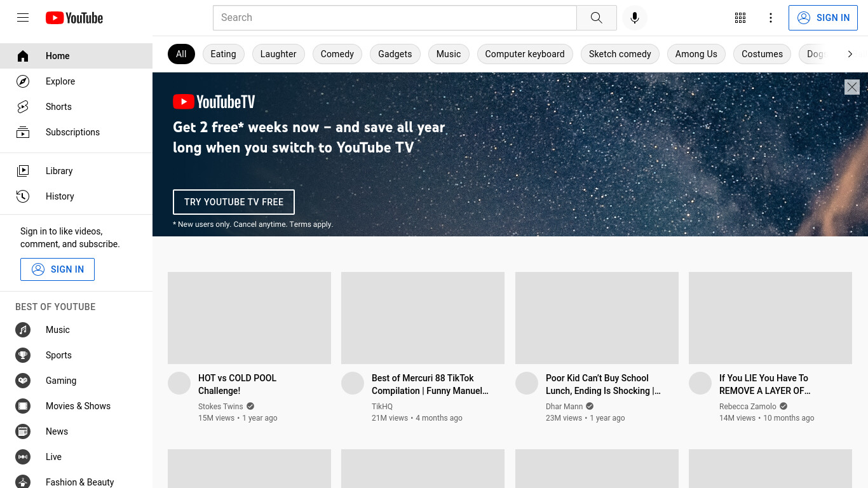This screenshot has width=868, height=488.
Task: Select the All filter chip
Action: coord(181,54)
